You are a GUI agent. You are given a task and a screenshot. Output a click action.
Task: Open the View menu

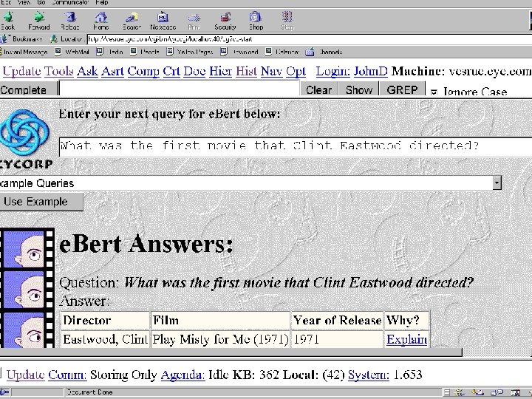click(24, 2)
